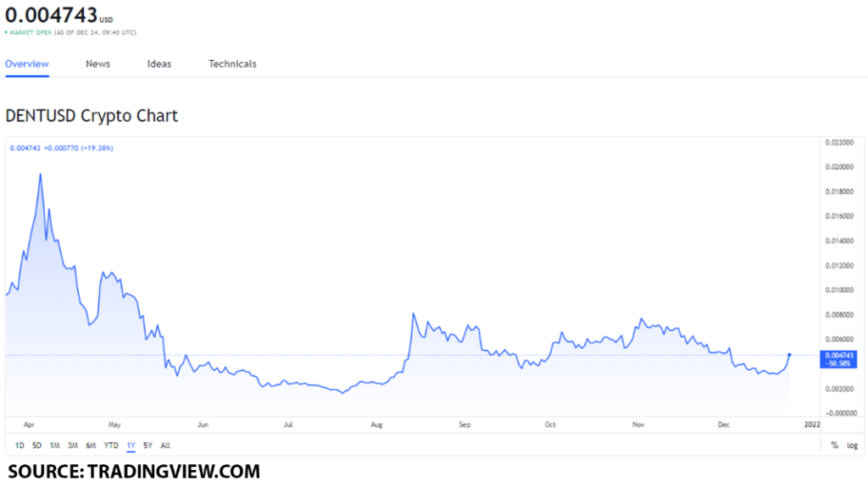
Task: Click the 0.014000 price axis label
Action: [839, 241]
